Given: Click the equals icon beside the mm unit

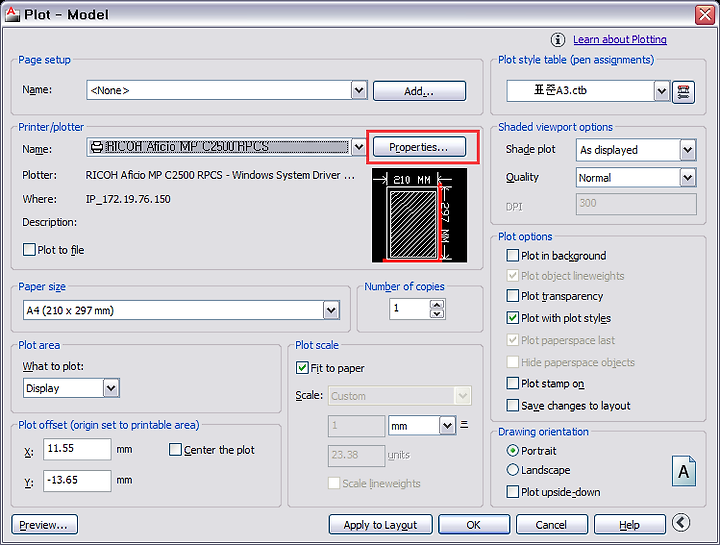Looking at the screenshot, I should (464, 425).
